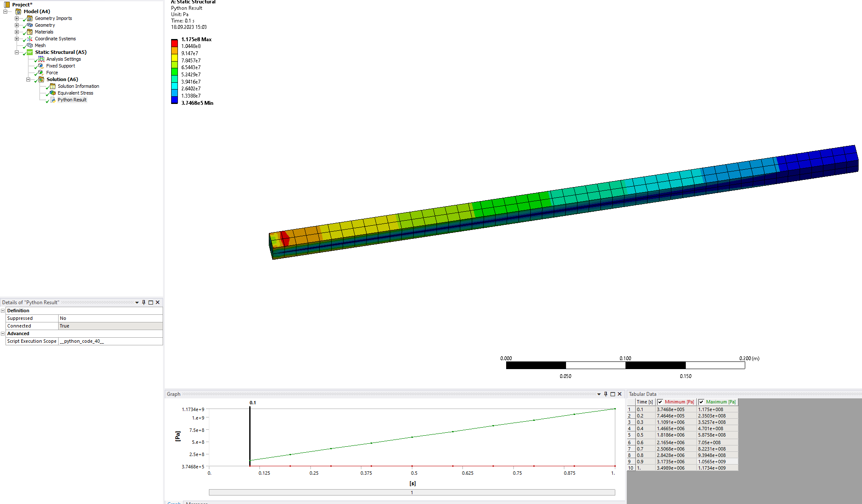Select the Model (A4) folder icon
The image size is (862, 504).
[x=19, y=11]
